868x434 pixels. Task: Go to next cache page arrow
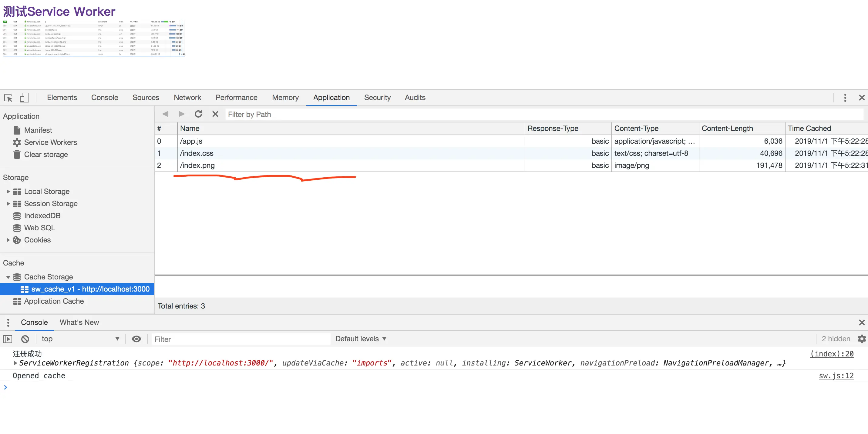(x=182, y=114)
